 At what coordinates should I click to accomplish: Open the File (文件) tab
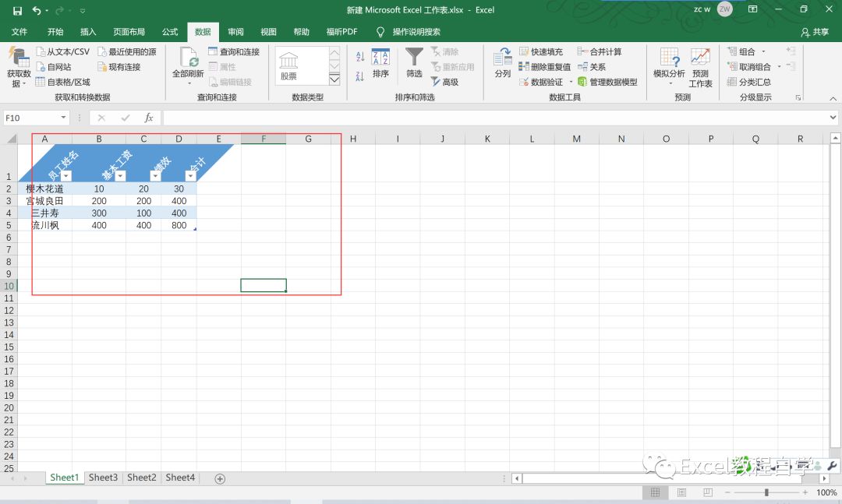(x=19, y=32)
